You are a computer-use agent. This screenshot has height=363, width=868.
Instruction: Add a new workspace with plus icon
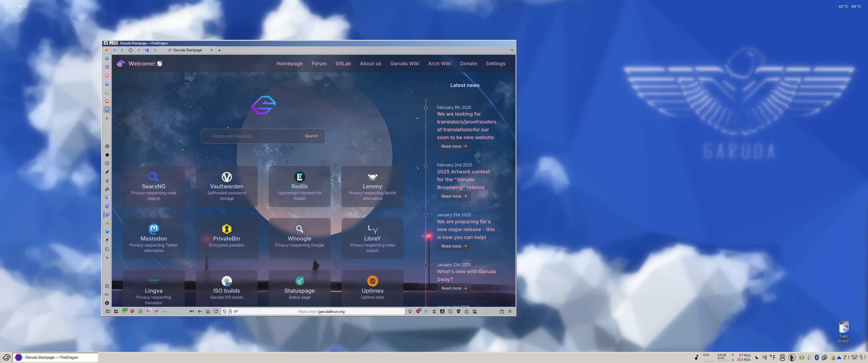tap(107, 118)
